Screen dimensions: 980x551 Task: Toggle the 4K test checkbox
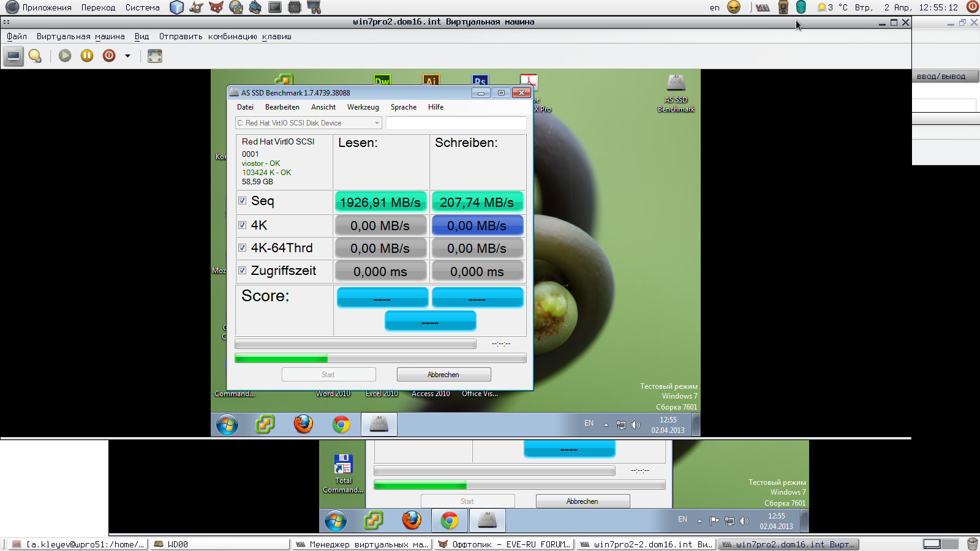click(x=243, y=225)
